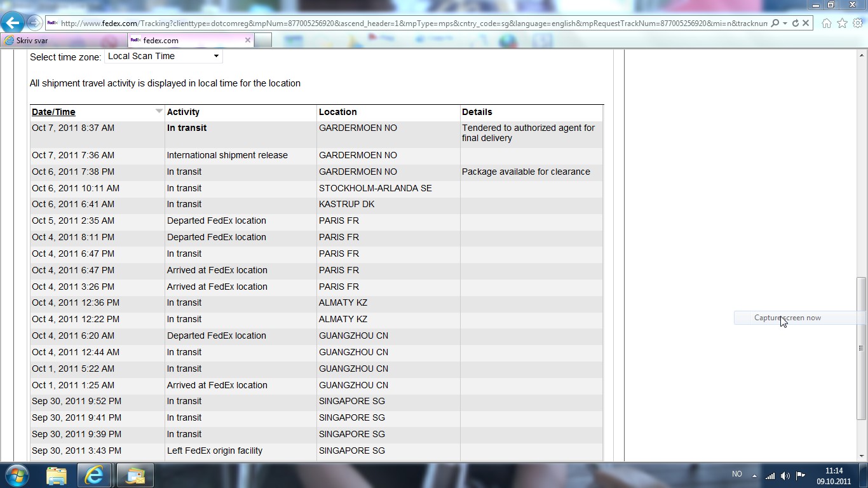
Task: Click the Details column header
Action: click(x=477, y=112)
